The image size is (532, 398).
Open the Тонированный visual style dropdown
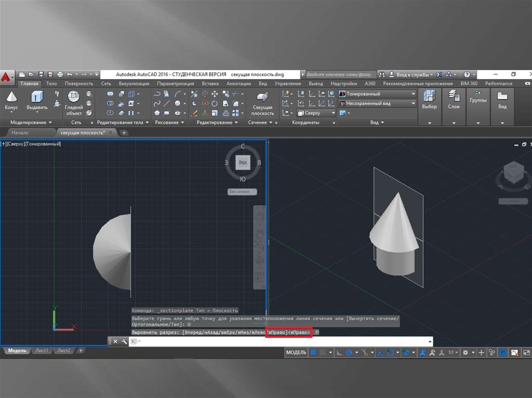coord(377,94)
